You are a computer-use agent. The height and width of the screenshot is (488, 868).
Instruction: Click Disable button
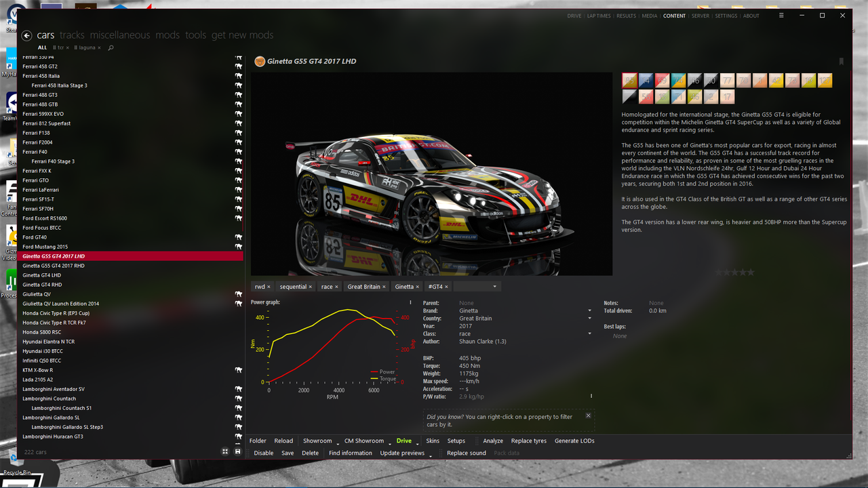click(264, 453)
